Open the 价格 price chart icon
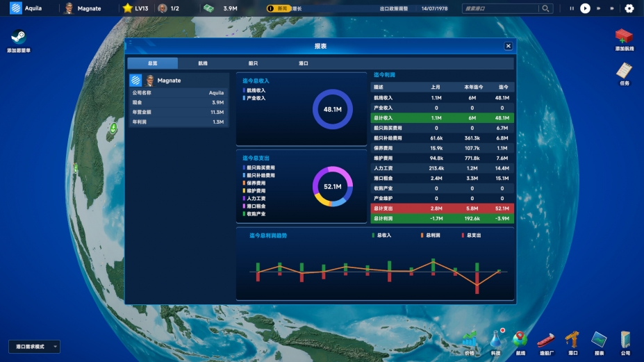644x362 pixels. (x=469, y=340)
